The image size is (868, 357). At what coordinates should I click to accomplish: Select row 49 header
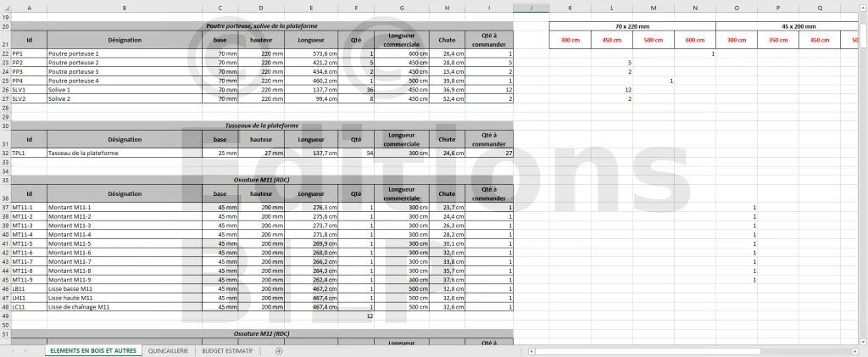pos(5,315)
